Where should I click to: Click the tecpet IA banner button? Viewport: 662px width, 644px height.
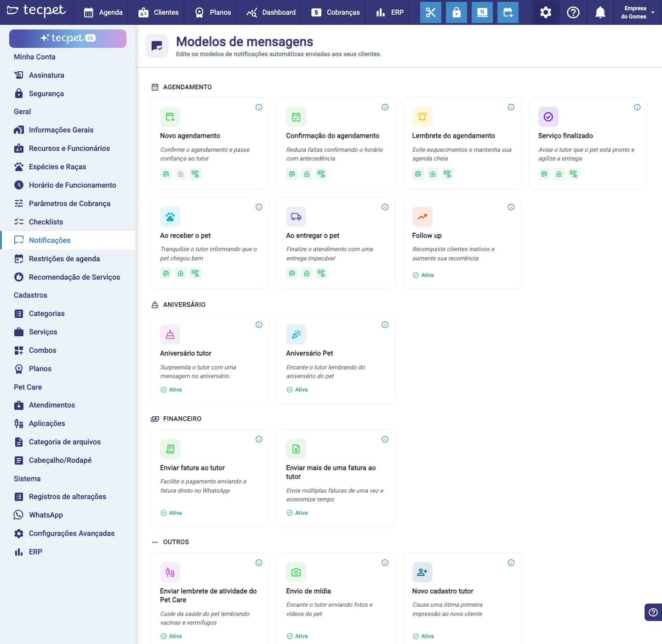pos(68,39)
